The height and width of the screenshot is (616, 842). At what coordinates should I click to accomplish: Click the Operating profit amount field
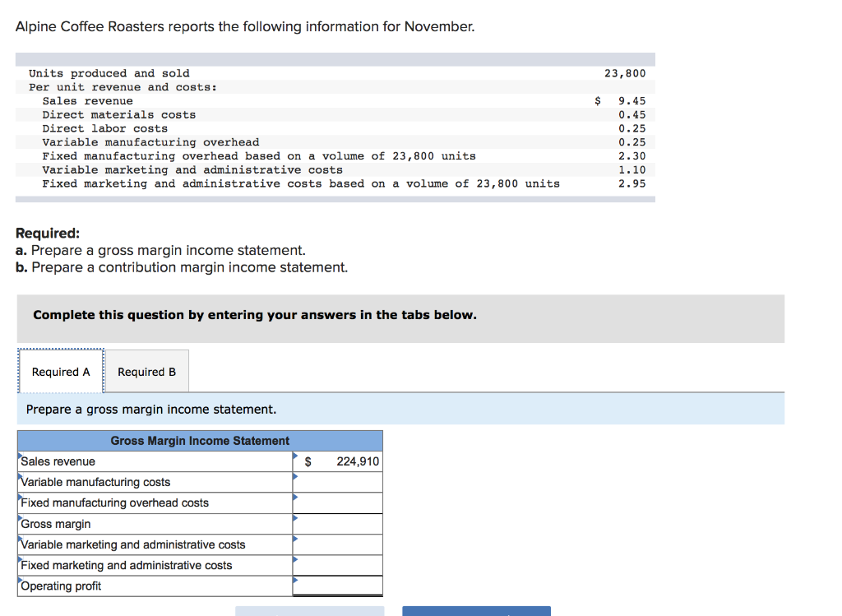tap(338, 586)
